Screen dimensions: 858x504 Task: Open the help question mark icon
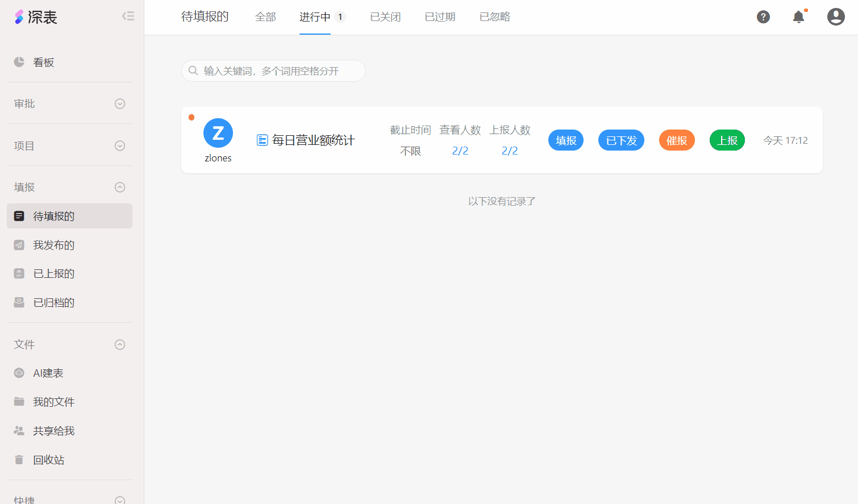[x=763, y=17]
